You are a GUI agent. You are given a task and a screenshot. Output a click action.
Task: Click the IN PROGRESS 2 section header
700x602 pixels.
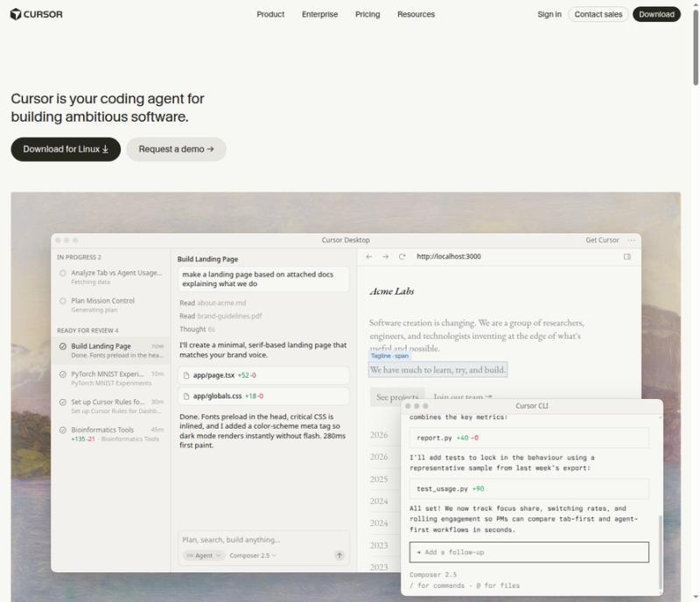coord(79,257)
